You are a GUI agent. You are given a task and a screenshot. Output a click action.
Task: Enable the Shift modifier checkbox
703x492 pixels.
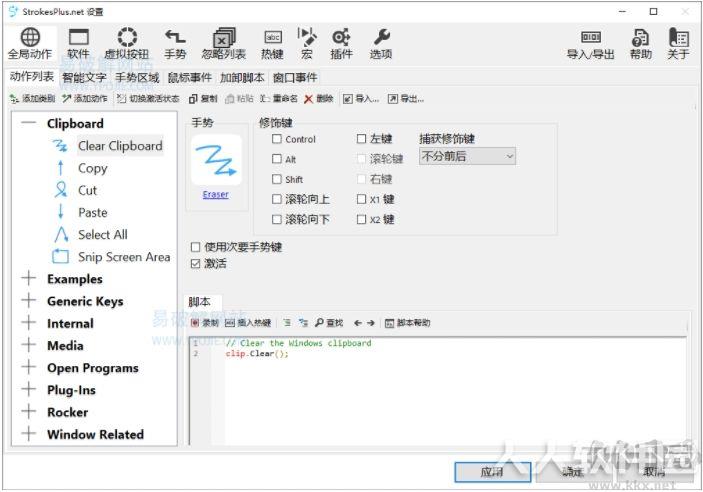pos(277,179)
